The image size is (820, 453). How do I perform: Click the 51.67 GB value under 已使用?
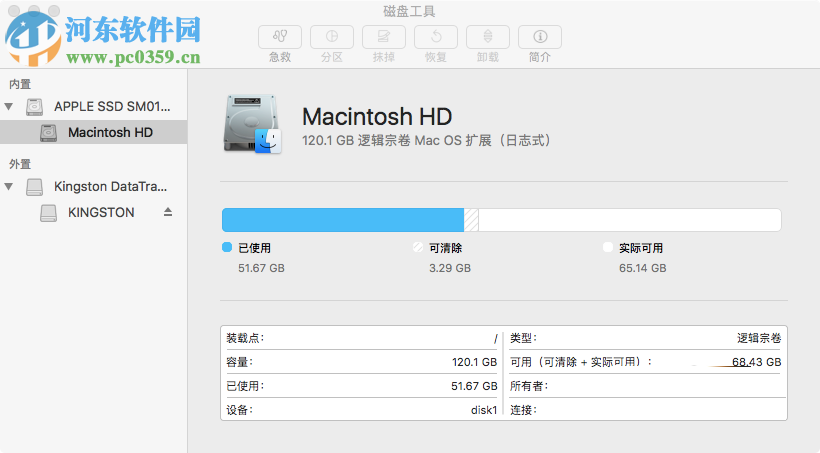point(261,268)
